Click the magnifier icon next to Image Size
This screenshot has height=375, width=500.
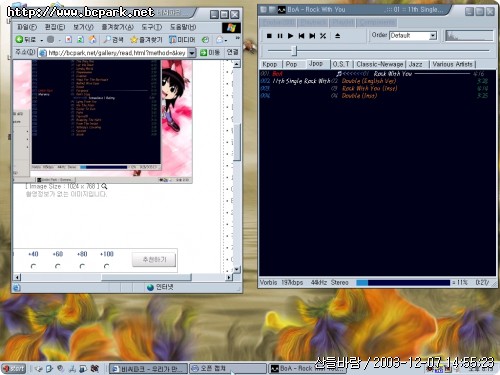104,186
